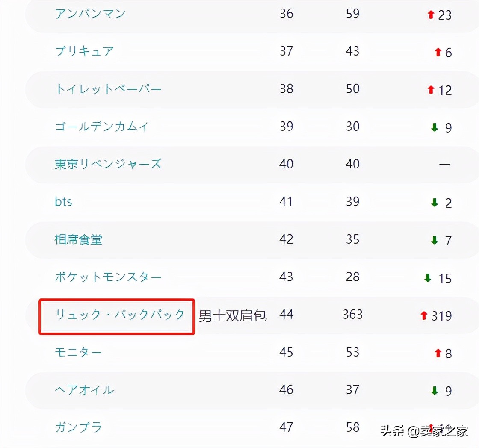479x448 pixels.
Task: Click the red up arrow beside 319
Action: [x=424, y=315]
